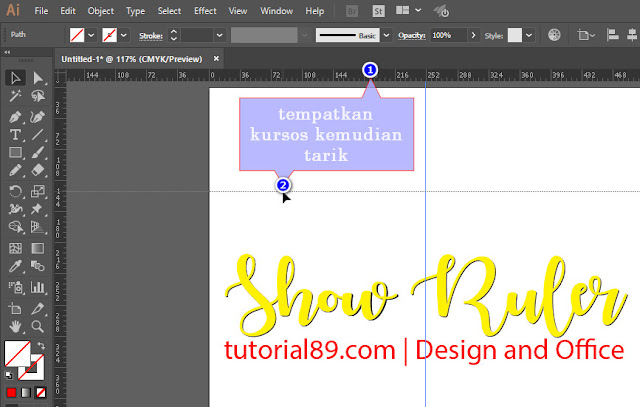The height and width of the screenshot is (407, 640).
Task: Select the Column Graph tool
Action: [x=38, y=287]
